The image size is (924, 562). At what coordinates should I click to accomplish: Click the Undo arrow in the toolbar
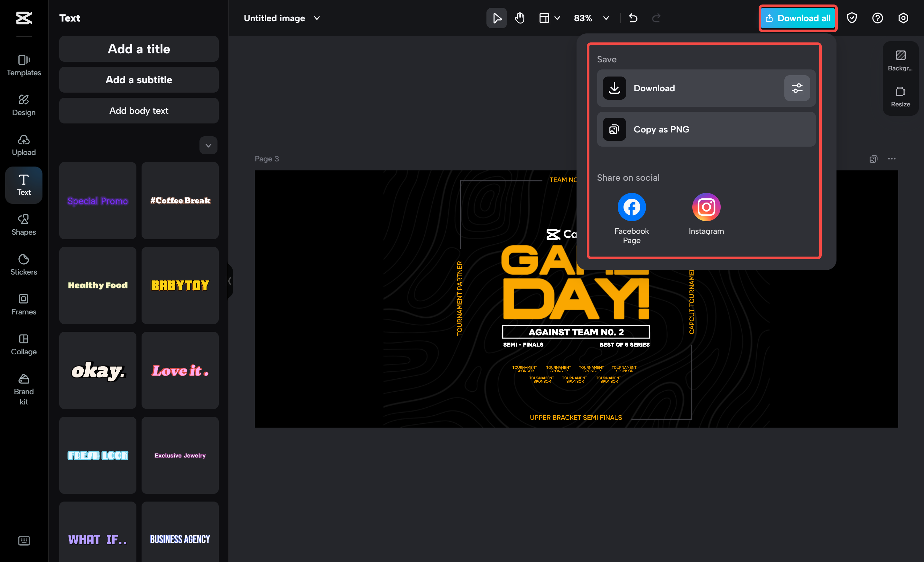point(633,18)
